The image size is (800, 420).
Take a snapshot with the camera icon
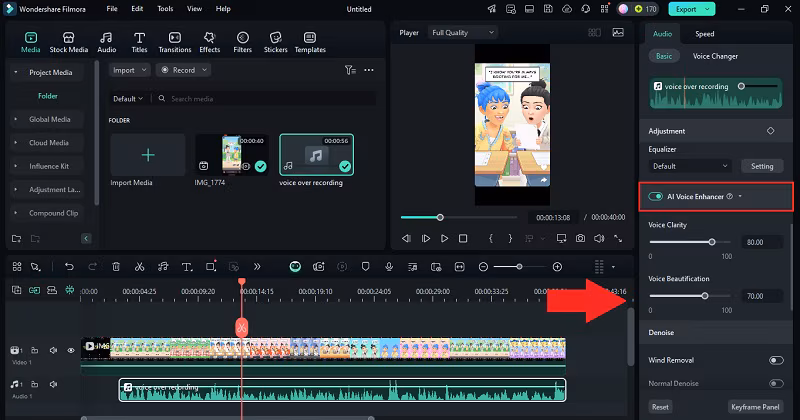coord(580,239)
